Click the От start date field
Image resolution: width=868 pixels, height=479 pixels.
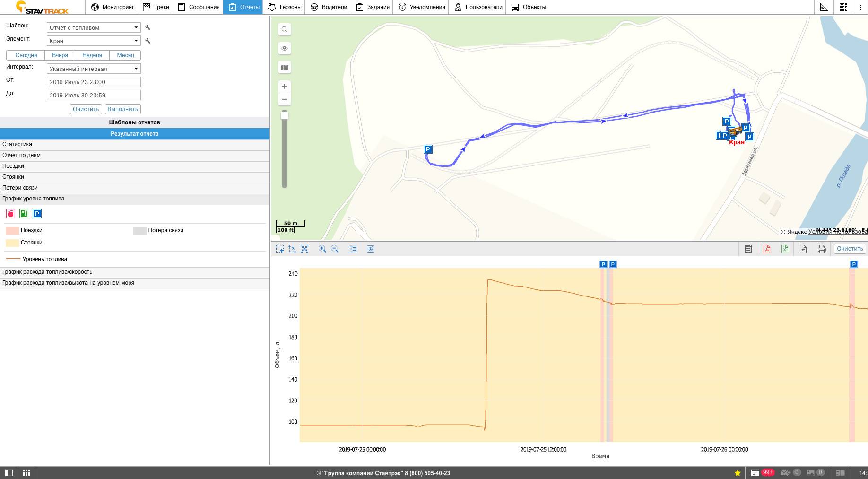point(94,82)
